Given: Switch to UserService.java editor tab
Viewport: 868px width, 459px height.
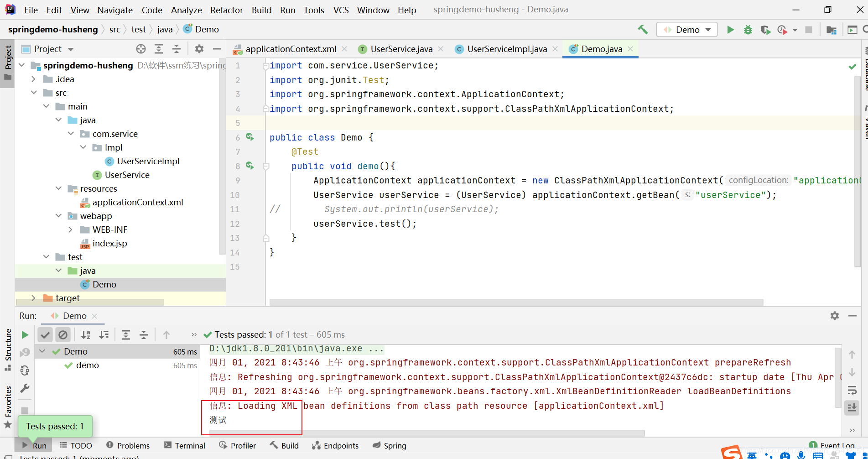Looking at the screenshot, I should coord(401,49).
